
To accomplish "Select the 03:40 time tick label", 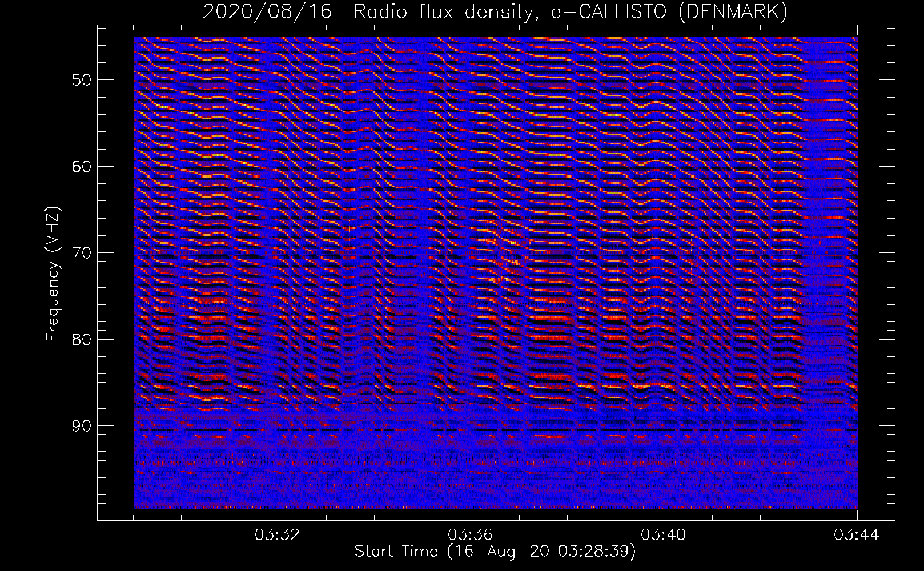I will tap(664, 535).
